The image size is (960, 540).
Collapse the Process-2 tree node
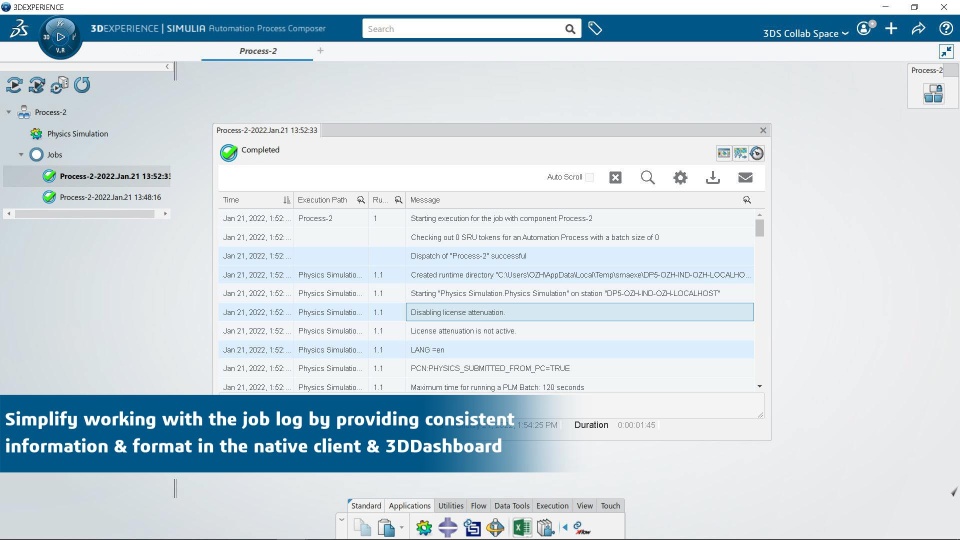click(x=9, y=112)
